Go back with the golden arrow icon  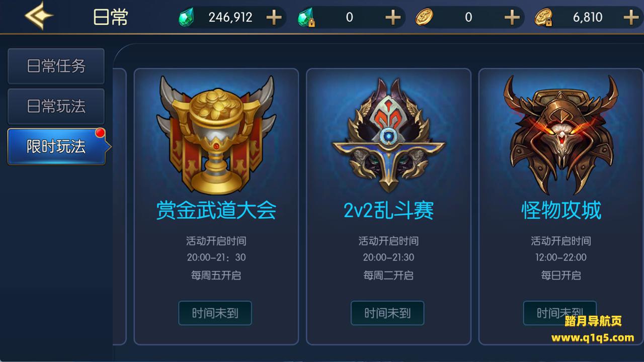[x=39, y=17]
